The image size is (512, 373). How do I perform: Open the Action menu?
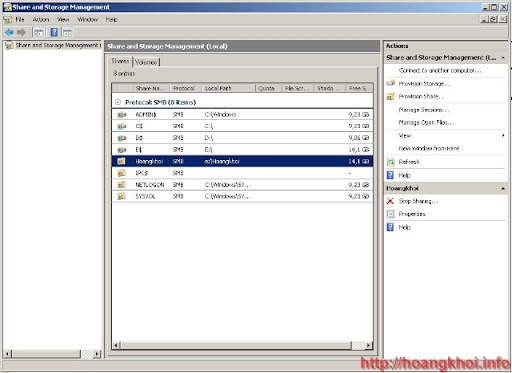41,20
